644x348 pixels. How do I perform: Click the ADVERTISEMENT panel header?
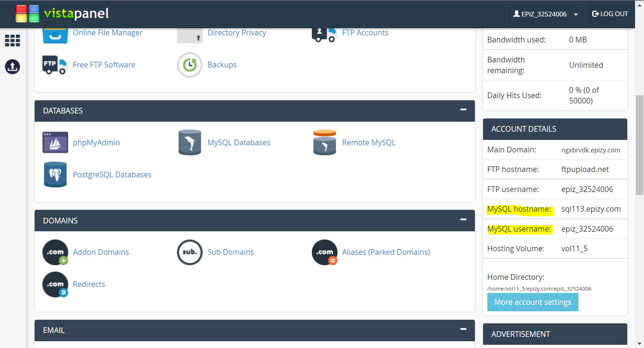(x=555, y=334)
